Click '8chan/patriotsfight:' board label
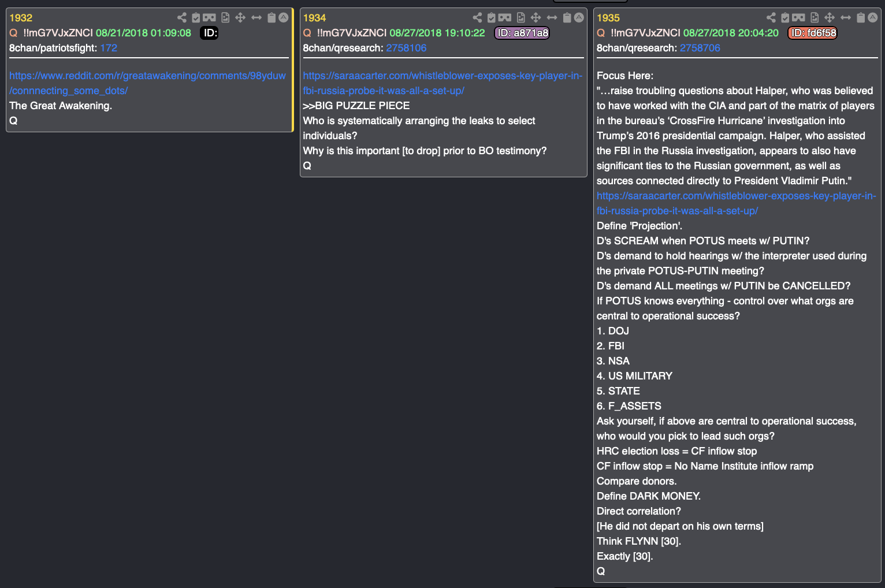Viewport: 885px width, 588px height. pos(53,48)
